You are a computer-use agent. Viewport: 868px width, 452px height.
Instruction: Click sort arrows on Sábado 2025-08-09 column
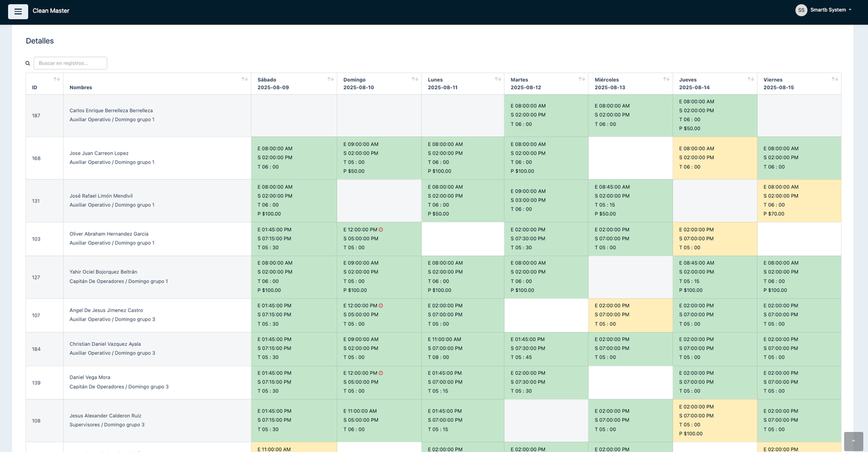pos(330,79)
